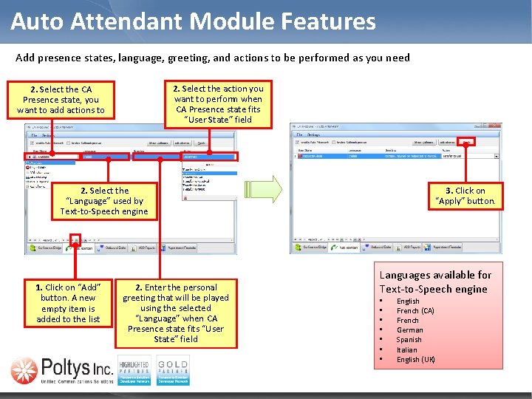Click Add record button in dropdowns window navigator
The height and width of the screenshot is (399, 532).
(x=75, y=240)
